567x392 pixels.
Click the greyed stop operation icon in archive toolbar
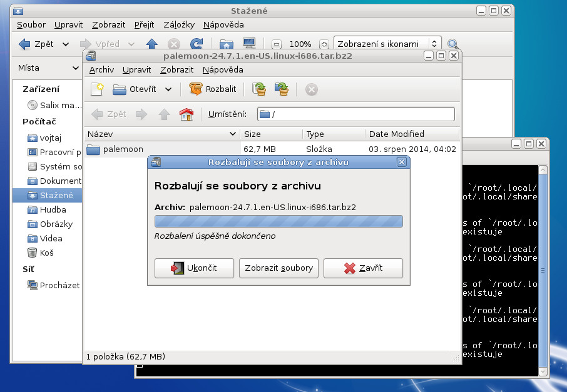tap(311, 89)
